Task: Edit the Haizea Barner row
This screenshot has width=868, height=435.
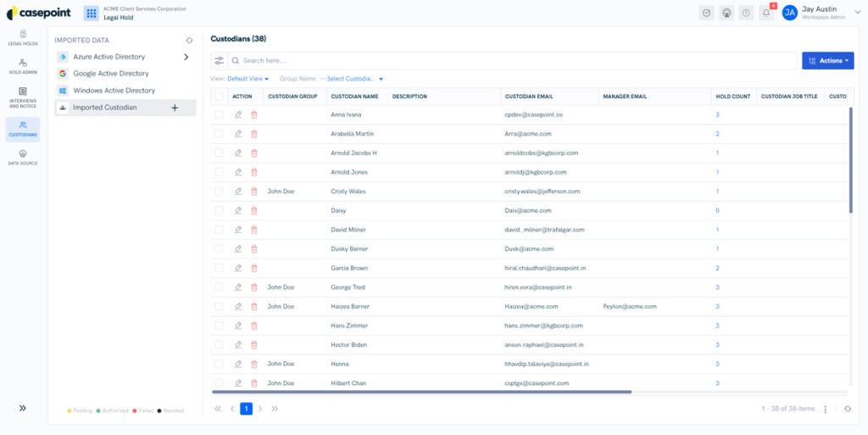Action: [238, 306]
